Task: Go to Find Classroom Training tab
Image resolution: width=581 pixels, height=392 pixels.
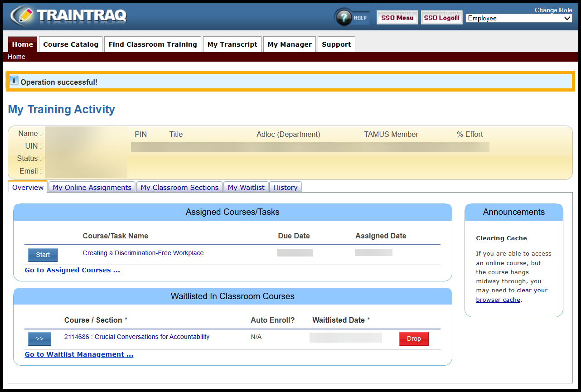Action: tap(153, 44)
